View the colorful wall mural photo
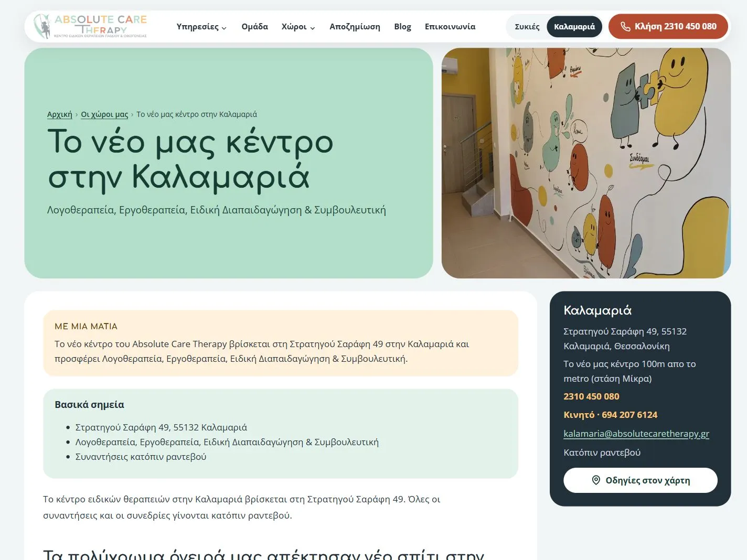Viewport: 747px width, 560px height. click(x=586, y=163)
